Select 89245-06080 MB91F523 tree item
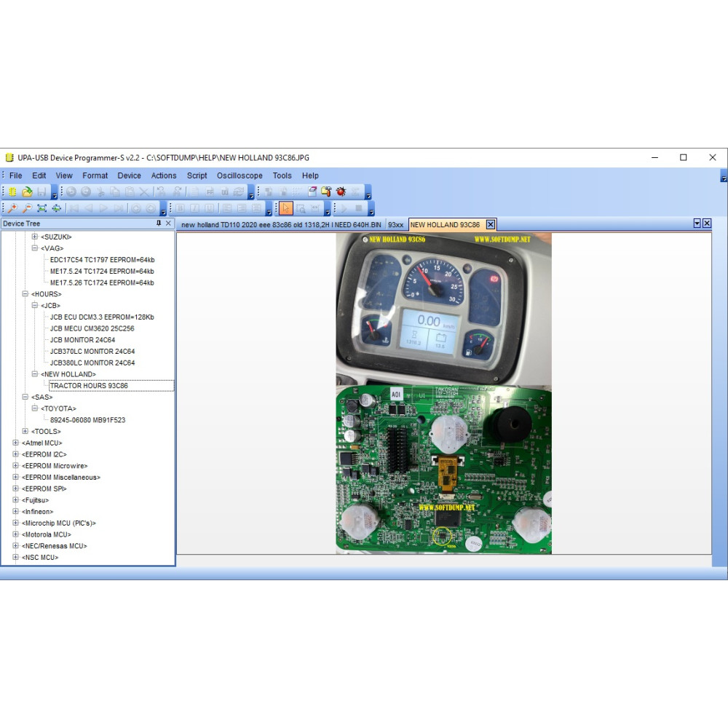The image size is (728, 728). point(88,420)
